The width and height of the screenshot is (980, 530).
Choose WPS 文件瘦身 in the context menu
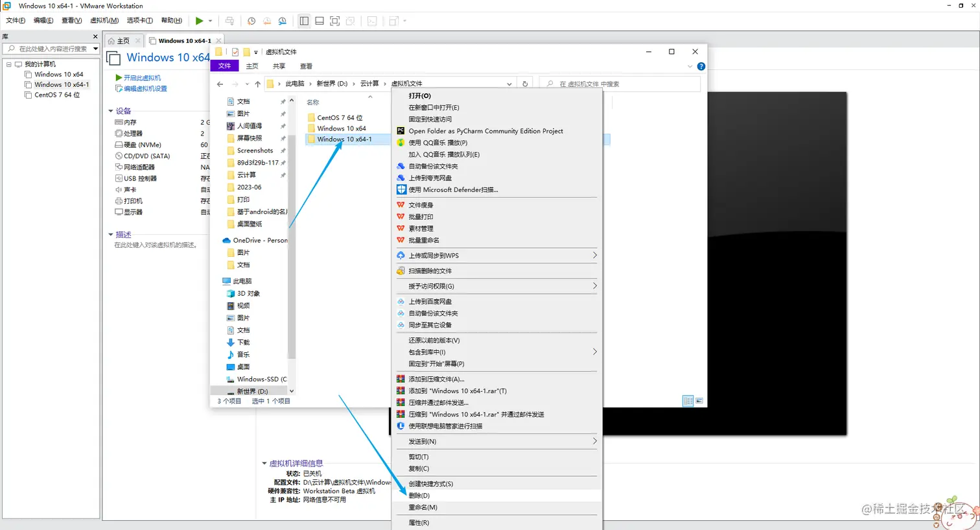pyautogui.click(x=497, y=205)
